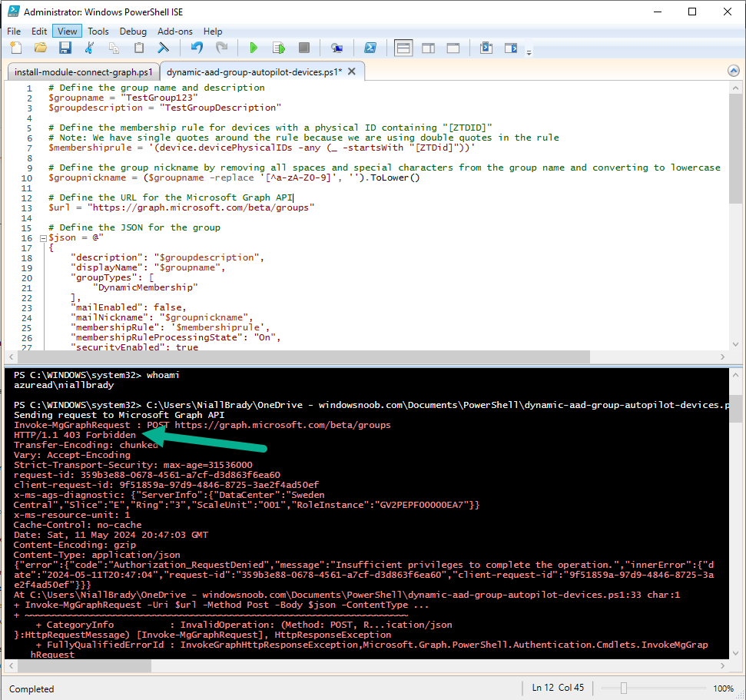Image resolution: width=746 pixels, height=700 pixels.
Task: Create a new script with the New icon
Action: click(16, 48)
